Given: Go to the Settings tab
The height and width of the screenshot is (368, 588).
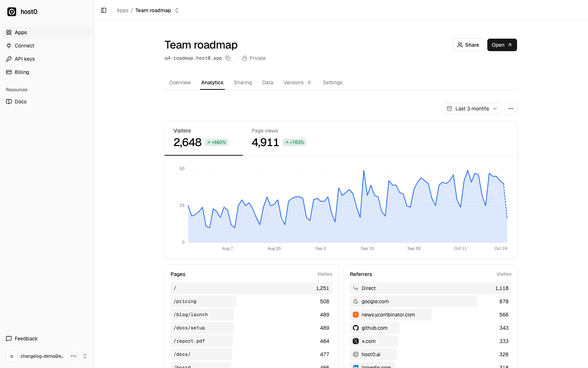Looking at the screenshot, I should (x=333, y=82).
